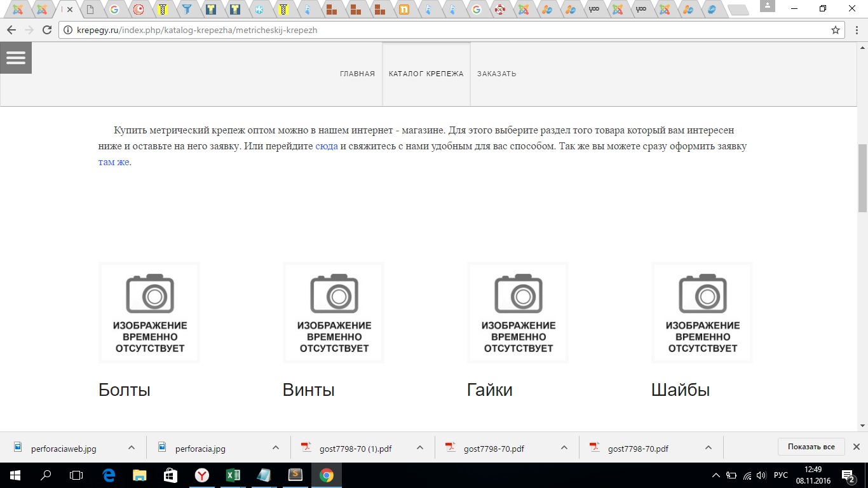Open Yandex browser from the taskbar
This screenshot has height=488, width=868.
tap(201, 475)
